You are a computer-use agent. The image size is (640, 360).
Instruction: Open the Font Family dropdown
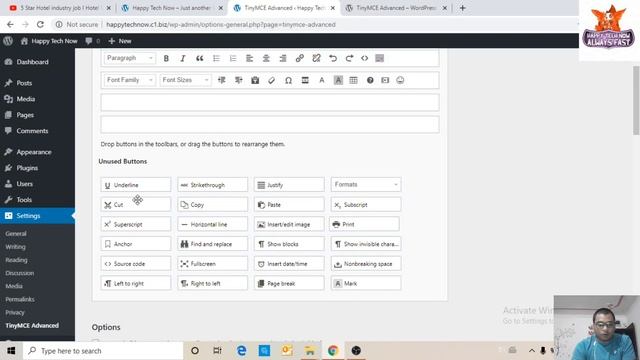[x=129, y=80]
